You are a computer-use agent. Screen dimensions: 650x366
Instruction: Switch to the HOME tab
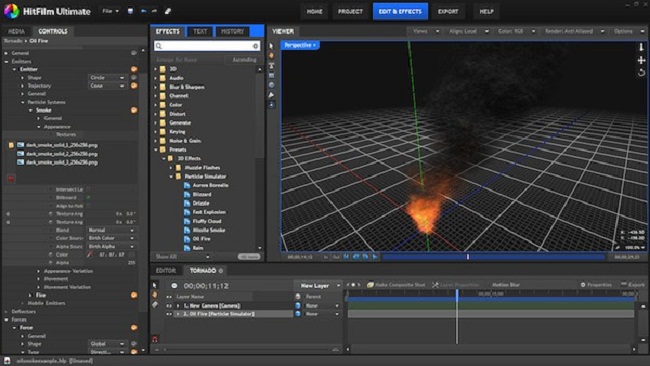315,12
